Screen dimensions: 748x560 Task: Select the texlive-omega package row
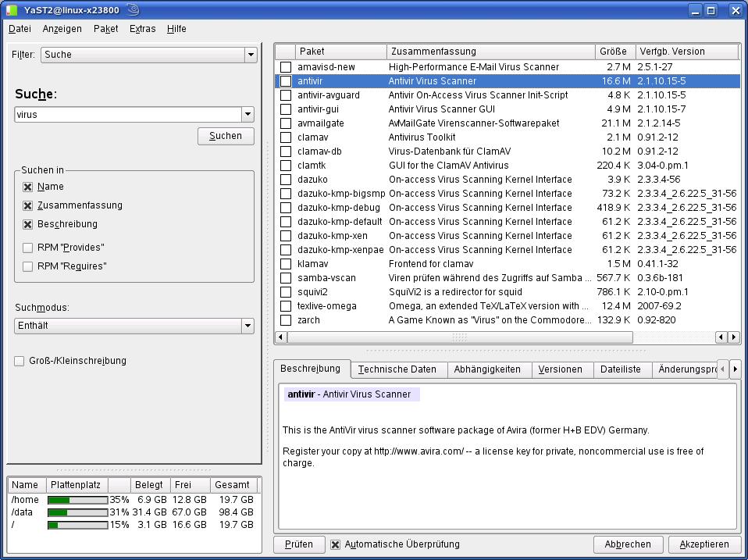pos(508,305)
